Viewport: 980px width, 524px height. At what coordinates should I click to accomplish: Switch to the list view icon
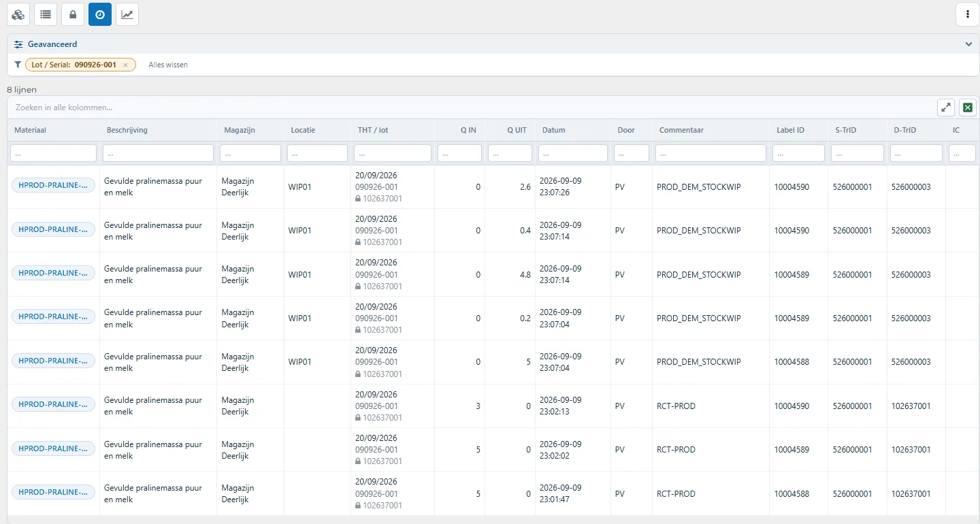pyautogui.click(x=46, y=14)
